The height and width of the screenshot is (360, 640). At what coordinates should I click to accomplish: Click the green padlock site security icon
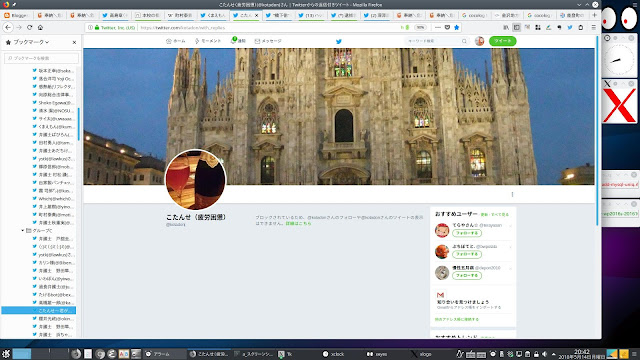[97, 28]
